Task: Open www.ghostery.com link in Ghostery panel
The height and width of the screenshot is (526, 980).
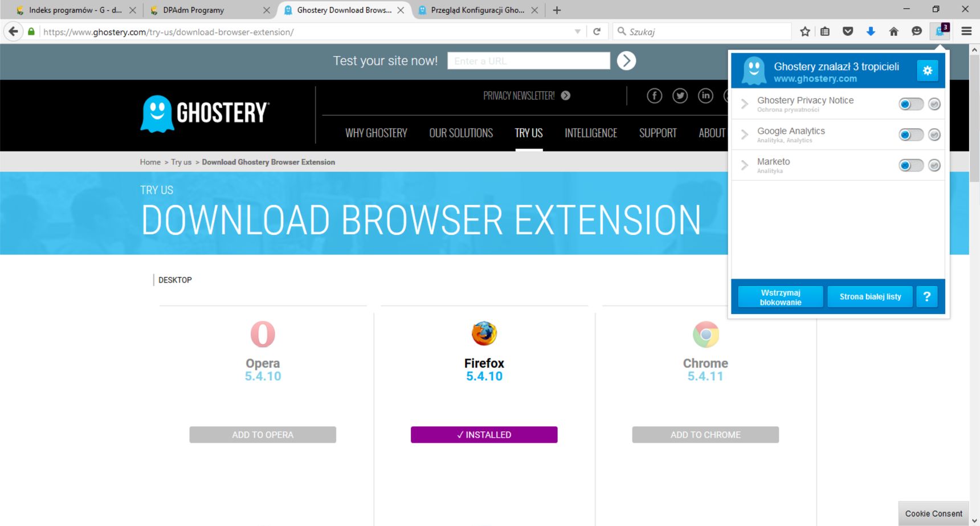Action: [x=815, y=79]
